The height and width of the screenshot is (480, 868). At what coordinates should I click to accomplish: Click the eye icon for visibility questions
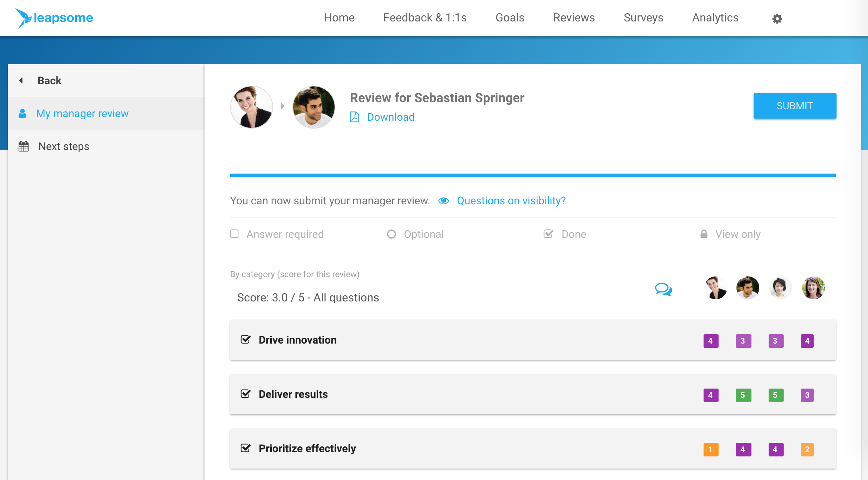[444, 201]
